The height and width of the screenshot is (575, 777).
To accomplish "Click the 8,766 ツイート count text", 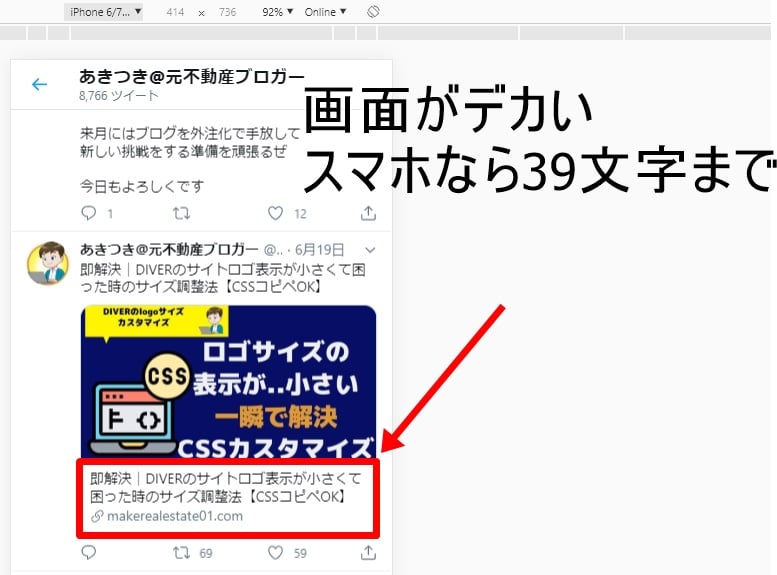I will [118, 96].
